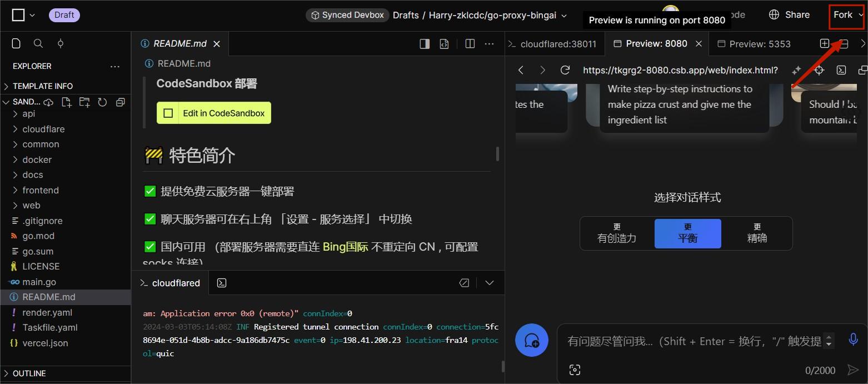Open editor more actions ellipsis
The image size is (868, 384).
(489, 44)
